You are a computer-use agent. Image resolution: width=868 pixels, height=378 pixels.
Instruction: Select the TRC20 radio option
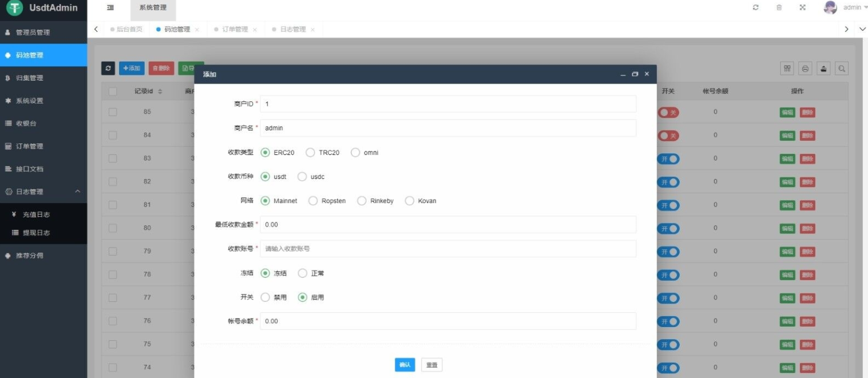(x=310, y=153)
